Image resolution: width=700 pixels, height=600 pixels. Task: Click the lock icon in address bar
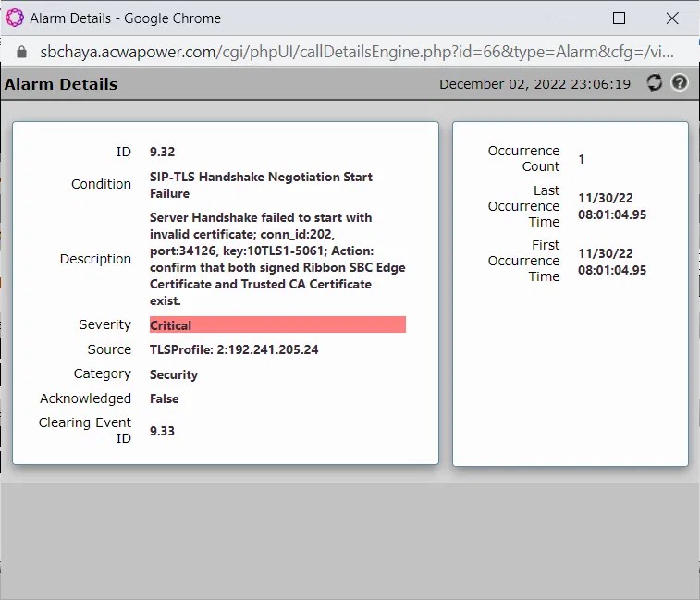[21, 52]
